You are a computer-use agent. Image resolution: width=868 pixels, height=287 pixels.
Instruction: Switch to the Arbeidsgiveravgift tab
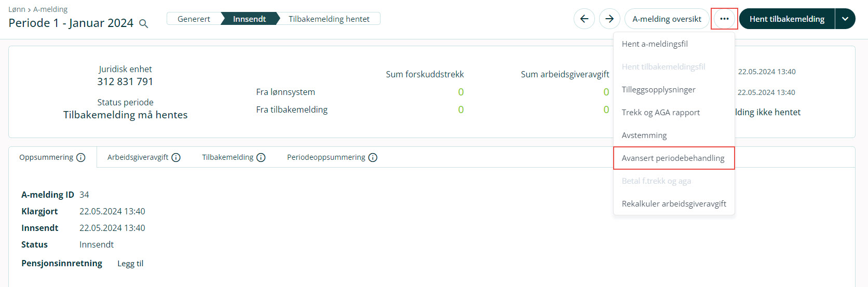138,157
